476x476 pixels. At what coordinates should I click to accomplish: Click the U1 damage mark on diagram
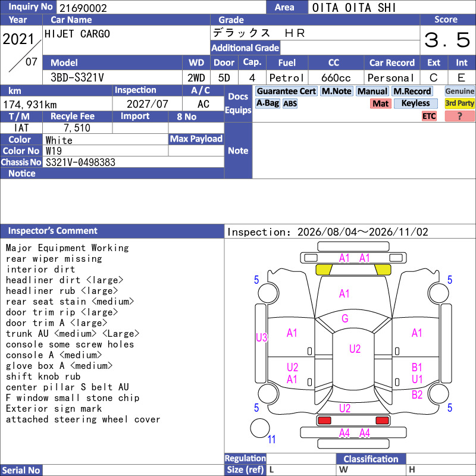click(x=417, y=380)
